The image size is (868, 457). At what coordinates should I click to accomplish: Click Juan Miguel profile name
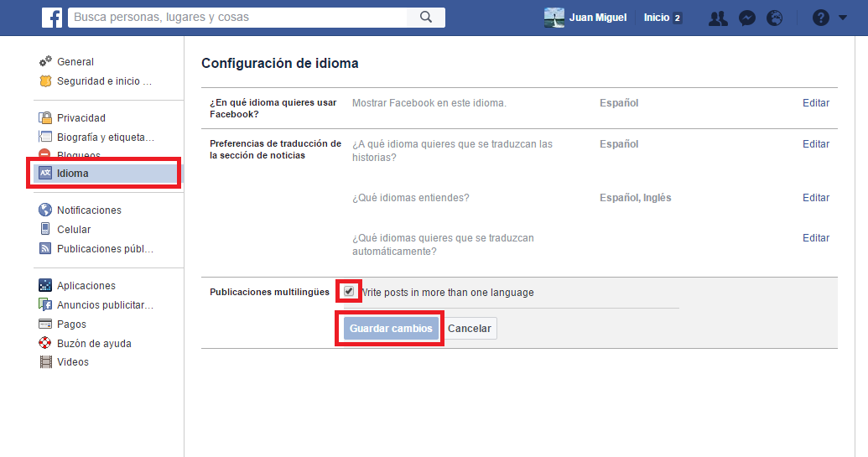coord(598,18)
